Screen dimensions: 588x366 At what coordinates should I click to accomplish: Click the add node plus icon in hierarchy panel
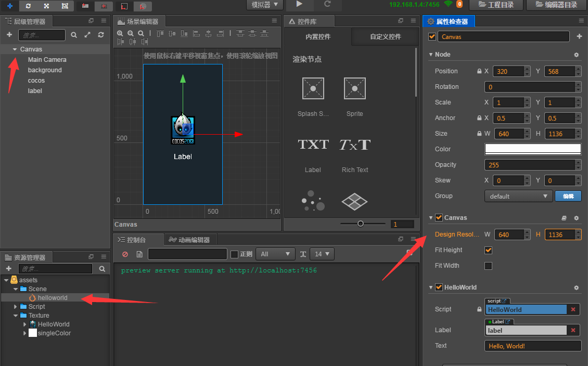(x=9, y=35)
